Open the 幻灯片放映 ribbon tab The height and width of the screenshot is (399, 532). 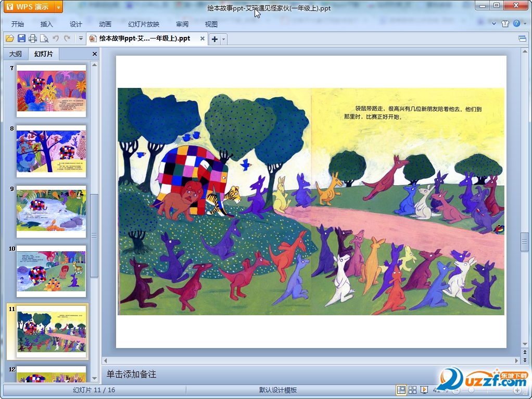144,24
